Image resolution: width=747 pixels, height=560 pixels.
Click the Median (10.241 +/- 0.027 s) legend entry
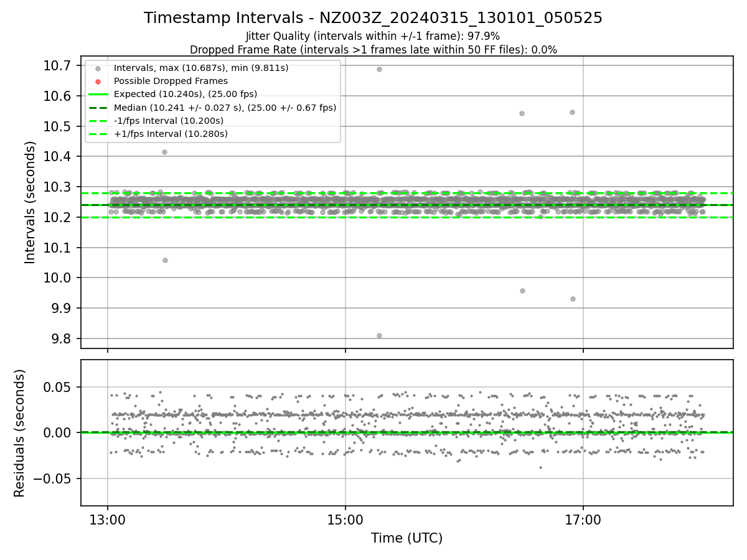click(x=225, y=108)
